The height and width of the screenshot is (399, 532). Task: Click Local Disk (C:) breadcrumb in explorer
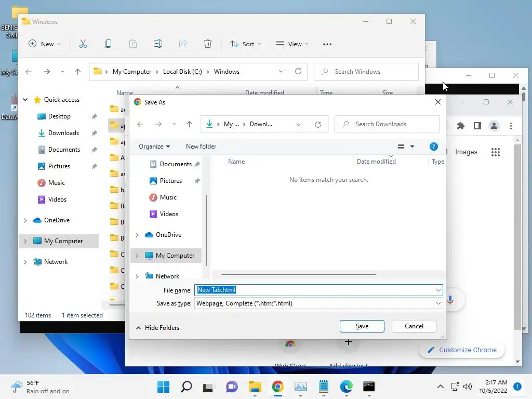click(182, 72)
